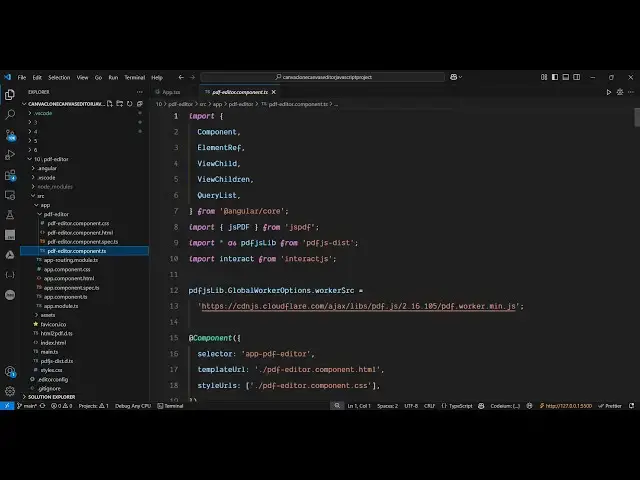Open editor More Actions ellipsis

(631, 92)
